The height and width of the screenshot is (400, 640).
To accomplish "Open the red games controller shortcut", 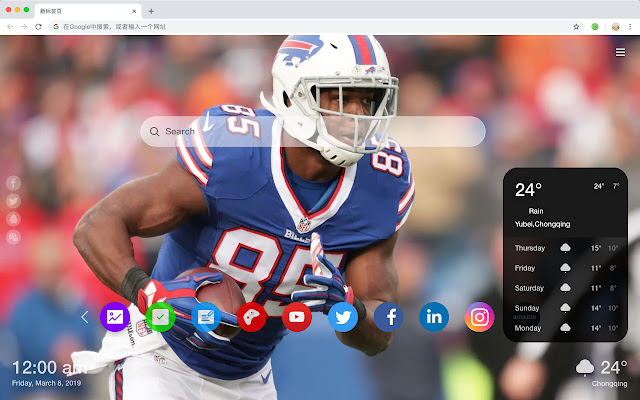I will click(x=251, y=317).
